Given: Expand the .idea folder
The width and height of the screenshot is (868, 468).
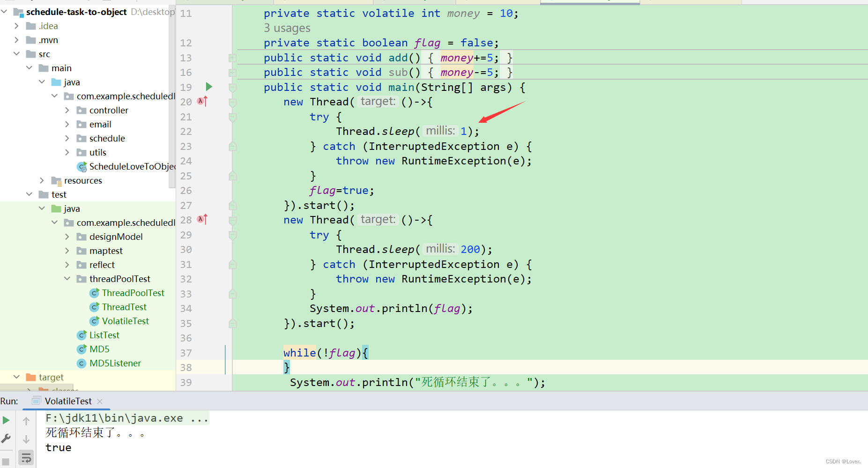Looking at the screenshot, I should point(17,26).
